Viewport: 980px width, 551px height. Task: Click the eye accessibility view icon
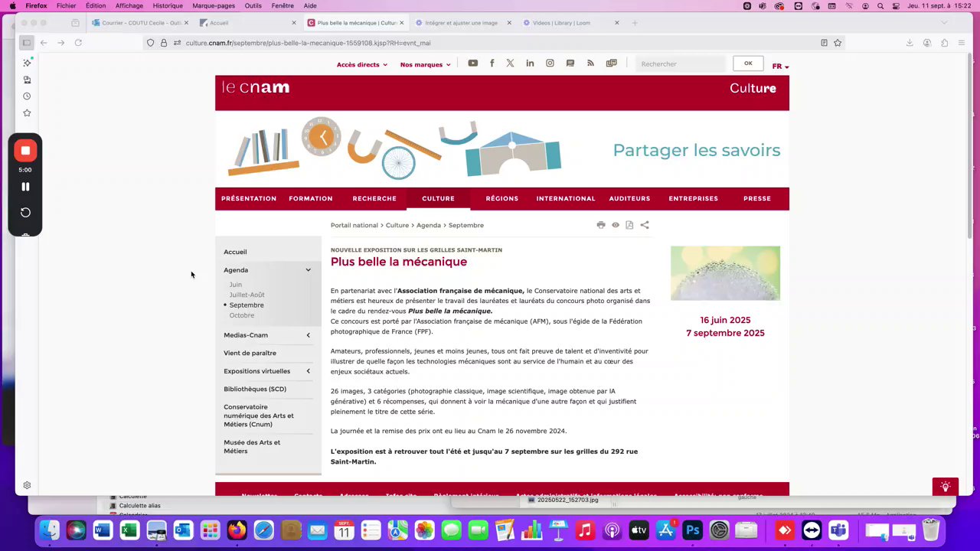pos(616,225)
